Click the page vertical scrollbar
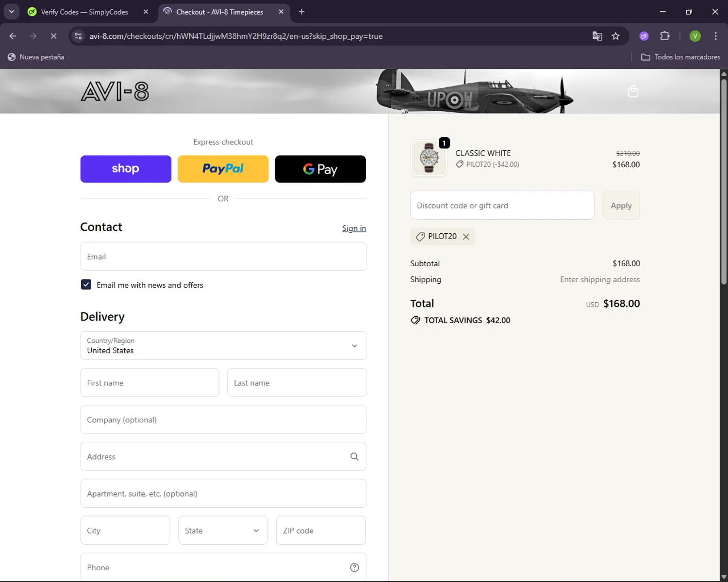The width and height of the screenshot is (728, 582). 724,182
